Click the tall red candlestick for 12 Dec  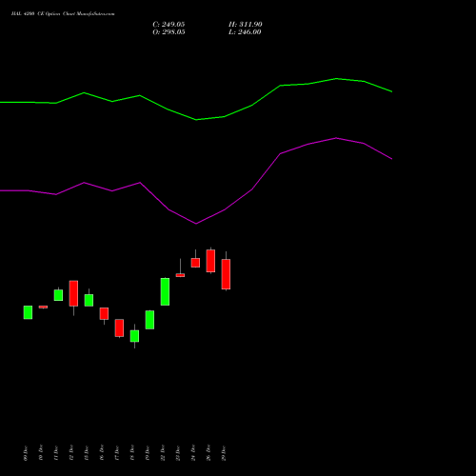tap(73, 293)
